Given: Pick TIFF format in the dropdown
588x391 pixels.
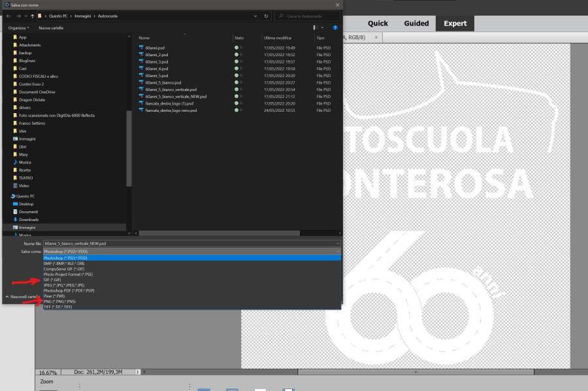Looking at the screenshot, I should [x=57, y=307].
